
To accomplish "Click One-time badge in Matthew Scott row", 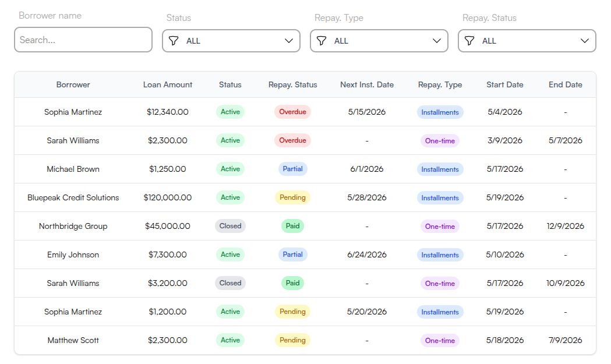I will [440, 340].
